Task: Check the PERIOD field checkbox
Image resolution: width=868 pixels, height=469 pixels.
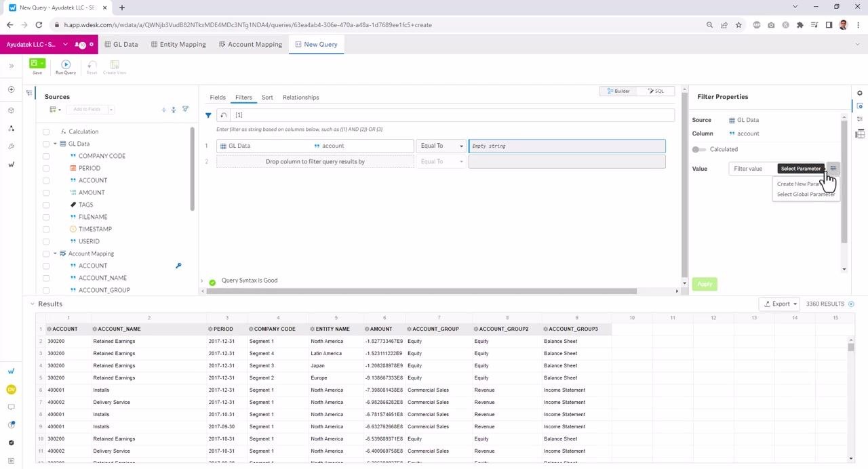Action: pos(46,168)
